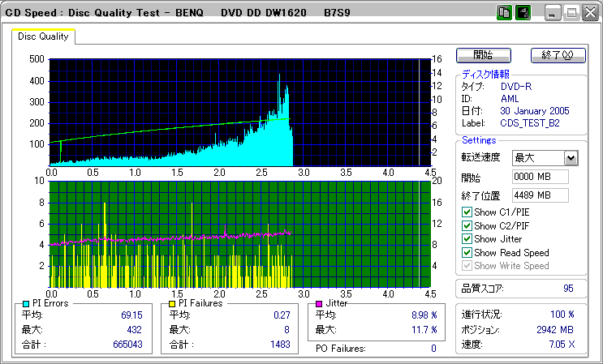The image size is (603, 364).
Task: Close the Disc Quality Test window
Action: click(x=590, y=14)
